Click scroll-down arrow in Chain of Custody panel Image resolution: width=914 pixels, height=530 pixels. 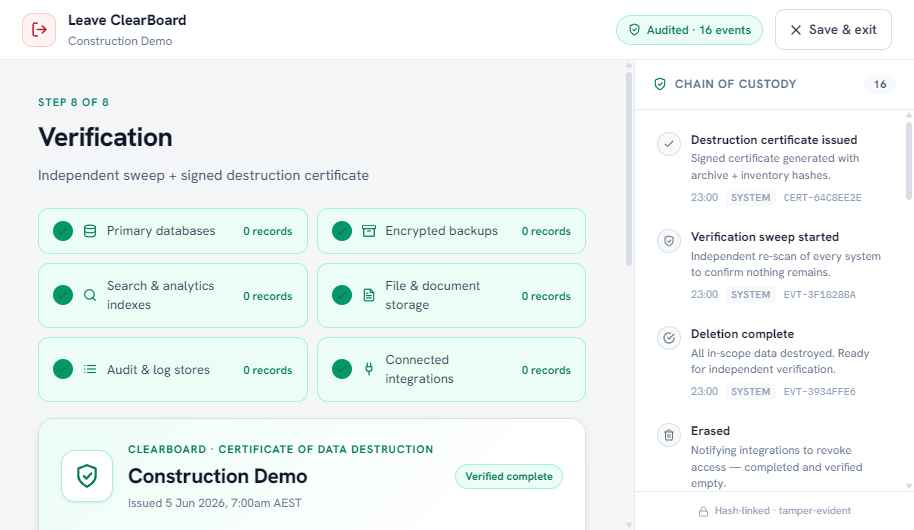pyautogui.click(x=909, y=486)
